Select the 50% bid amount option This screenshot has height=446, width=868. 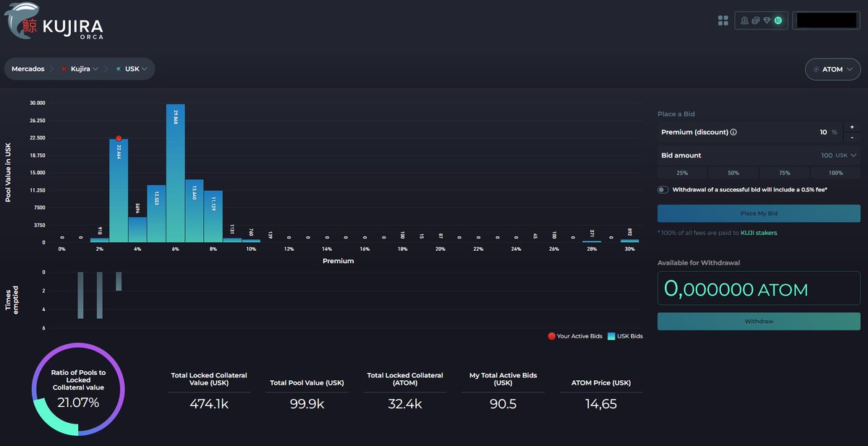click(733, 172)
